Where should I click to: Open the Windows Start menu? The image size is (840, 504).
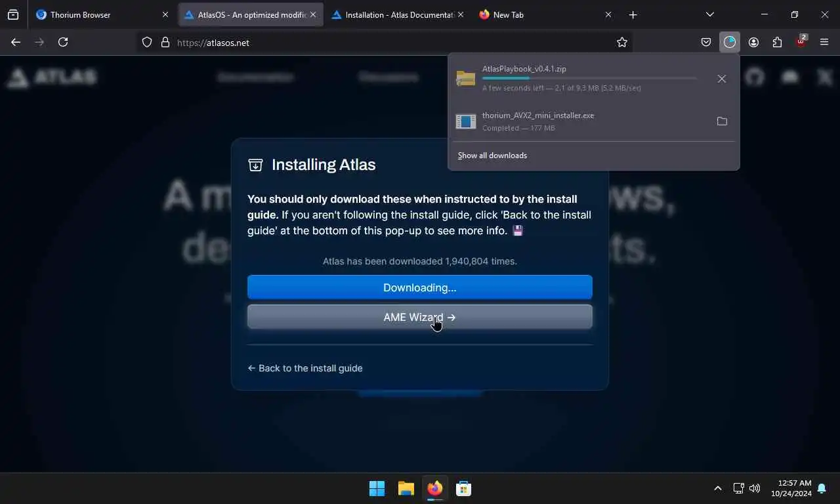(377, 488)
